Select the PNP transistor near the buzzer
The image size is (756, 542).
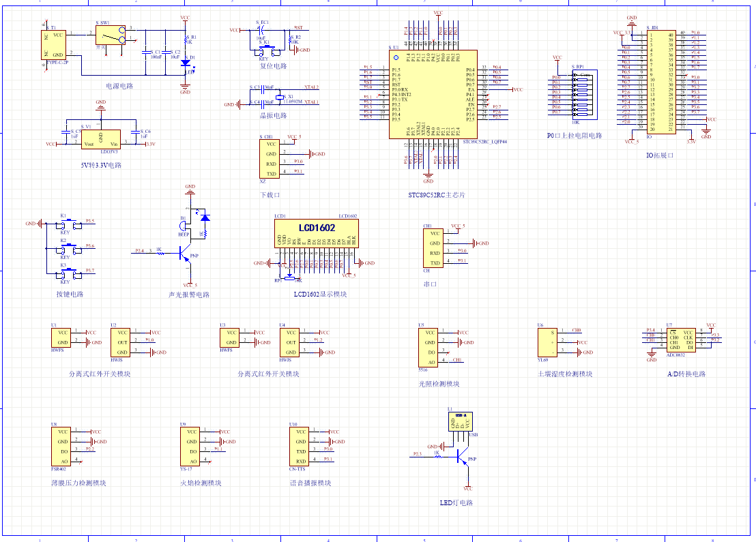pyautogui.click(x=185, y=254)
